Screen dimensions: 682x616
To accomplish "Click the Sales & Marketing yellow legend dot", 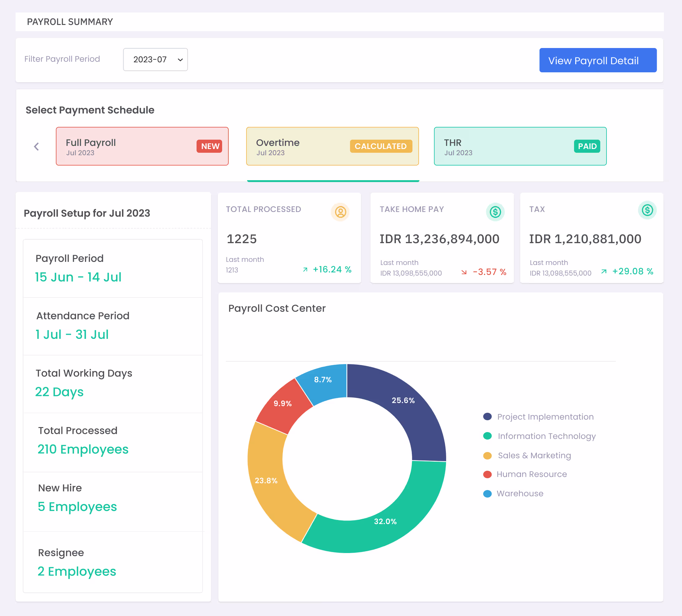I will click(x=487, y=456).
